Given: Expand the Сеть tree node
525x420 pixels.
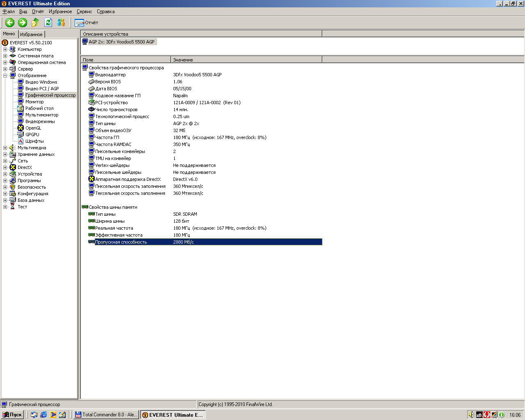Looking at the screenshot, I should (5, 161).
